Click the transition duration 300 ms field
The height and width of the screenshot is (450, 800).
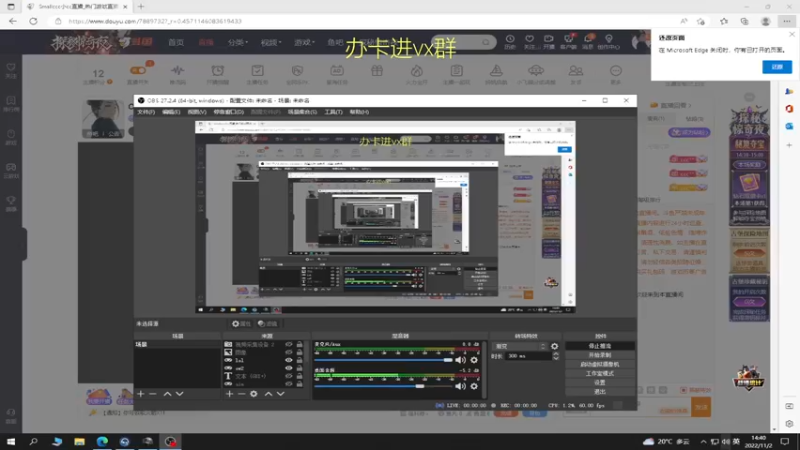pyautogui.click(x=528, y=356)
